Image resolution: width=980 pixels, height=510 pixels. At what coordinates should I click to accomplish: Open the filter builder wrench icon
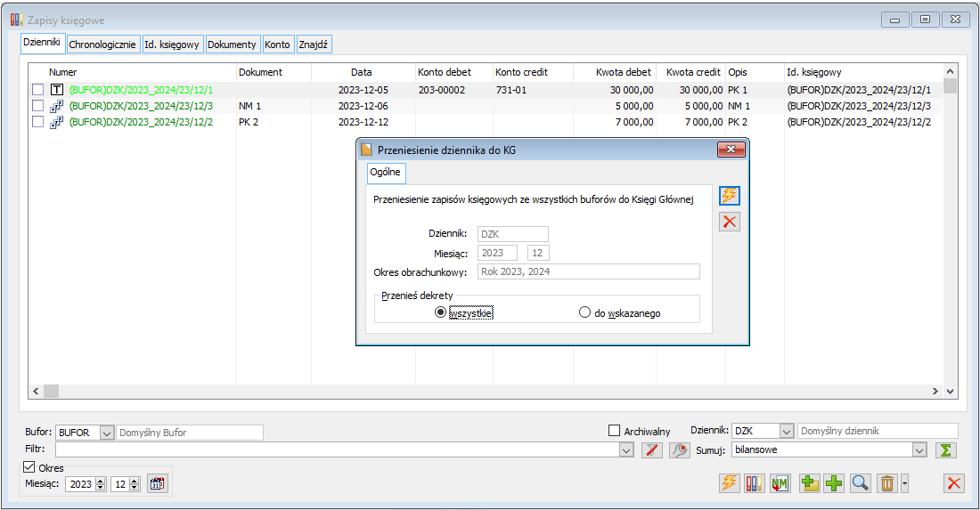click(x=680, y=450)
